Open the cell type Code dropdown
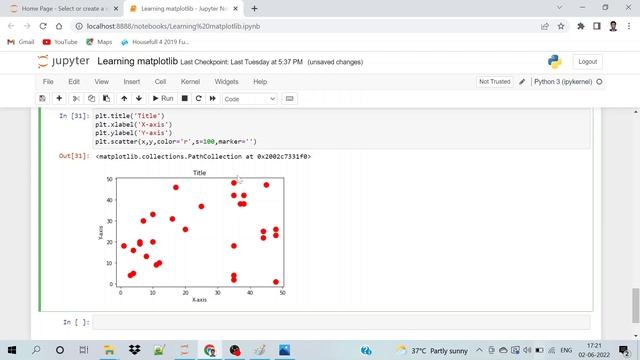The image size is (640, 360). pyautogui.click(x=250, y=99)
